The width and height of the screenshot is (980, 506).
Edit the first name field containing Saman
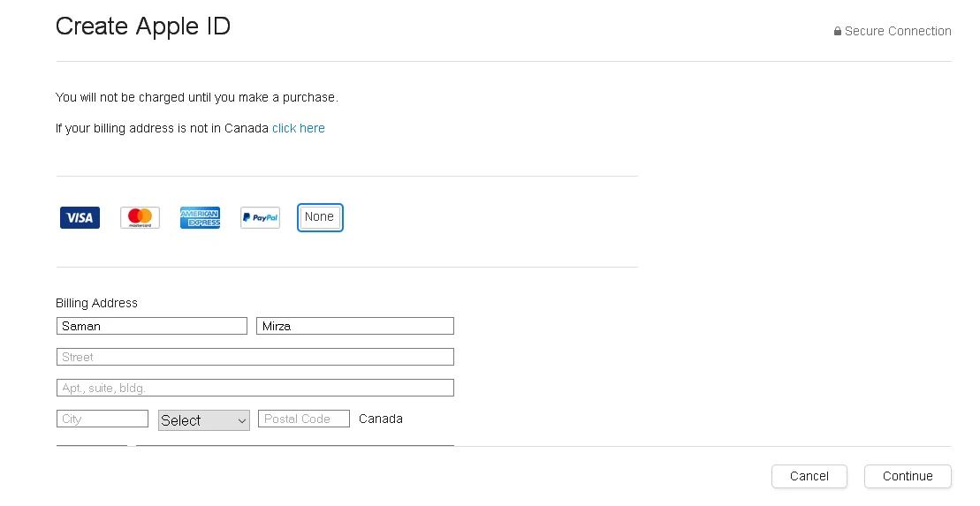point(152,326)
